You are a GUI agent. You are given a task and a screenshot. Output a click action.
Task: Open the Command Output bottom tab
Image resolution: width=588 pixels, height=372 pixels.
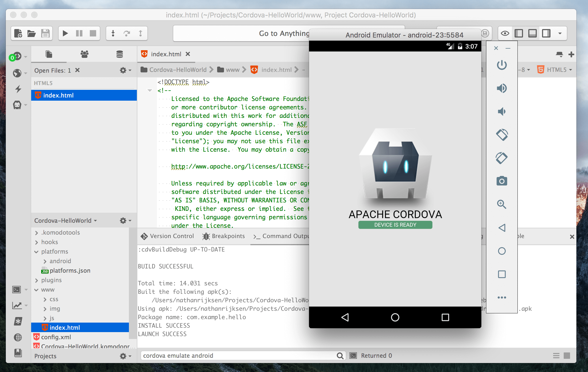(x=281, y=236)
